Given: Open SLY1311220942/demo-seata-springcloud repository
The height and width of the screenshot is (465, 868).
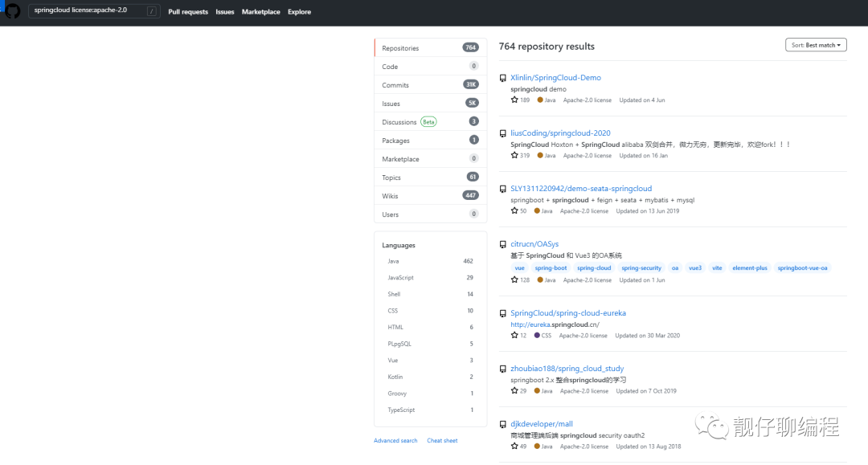Looking at the screenshot, I should (x=581, y=189).
